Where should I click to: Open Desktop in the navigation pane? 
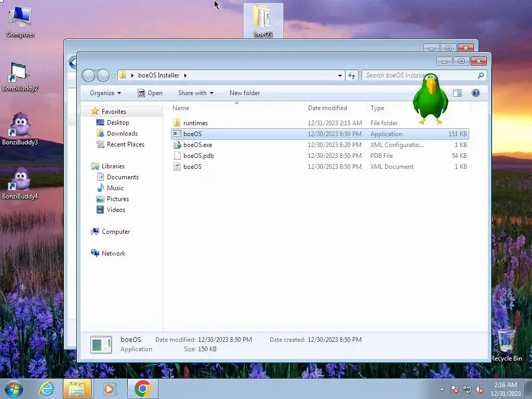tap(118, 123)
